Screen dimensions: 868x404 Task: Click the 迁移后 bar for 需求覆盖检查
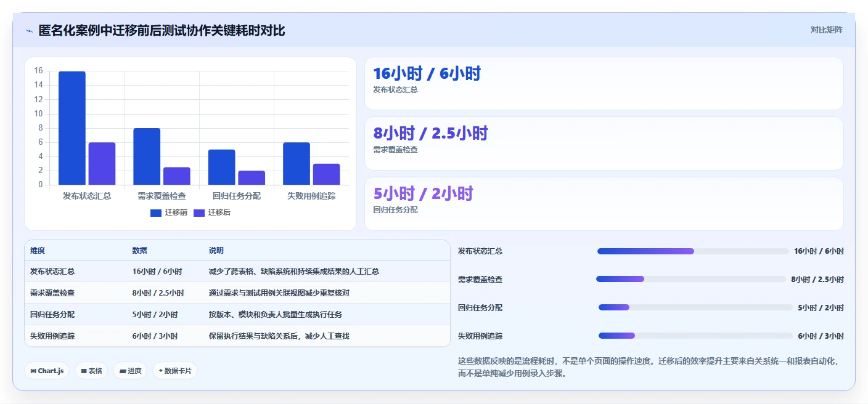pos(177,176)
